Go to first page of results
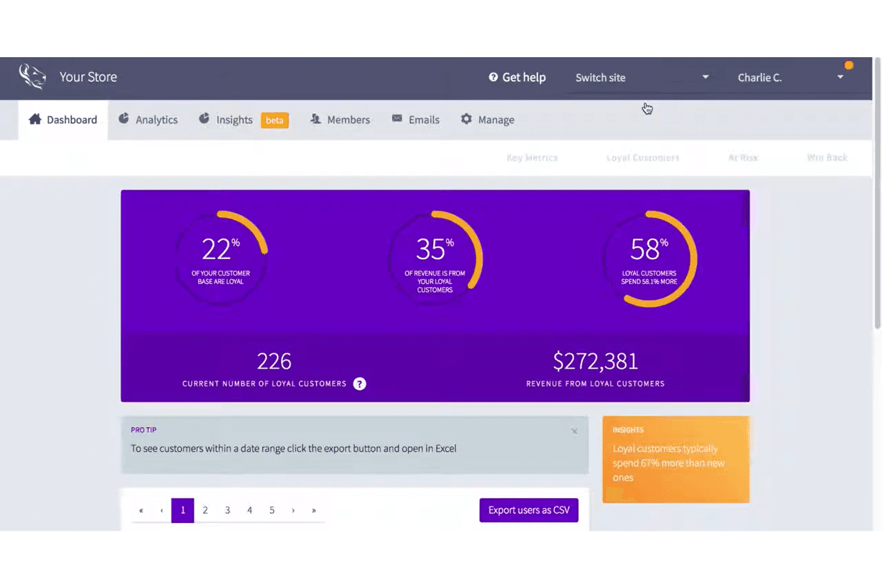Screen dimensions: 882x588 (x=141, y=511)
